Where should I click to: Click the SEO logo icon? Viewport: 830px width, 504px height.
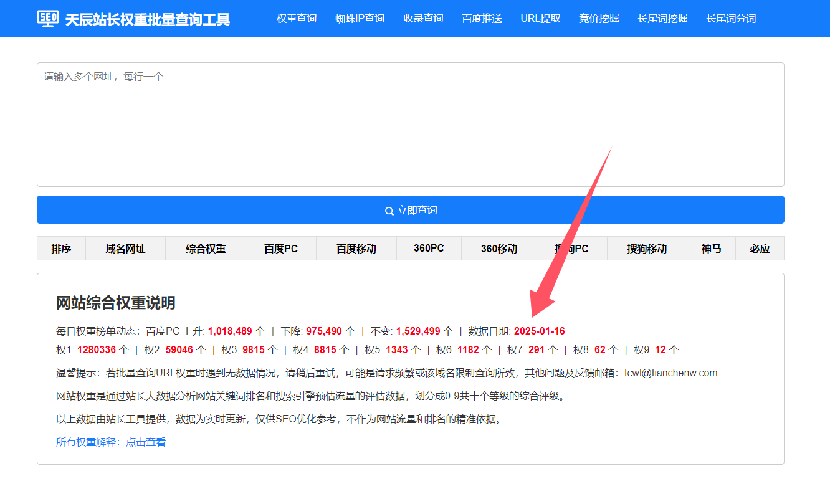(x=48, y=19)
